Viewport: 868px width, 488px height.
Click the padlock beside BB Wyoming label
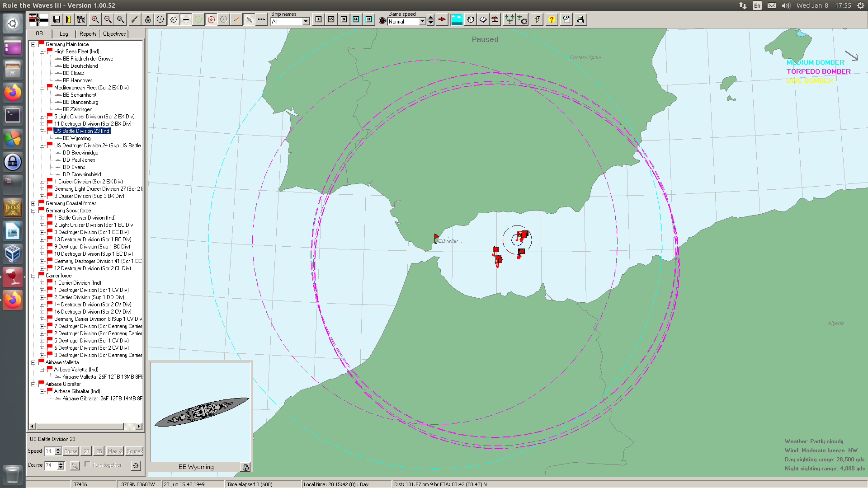pos(245,467)
